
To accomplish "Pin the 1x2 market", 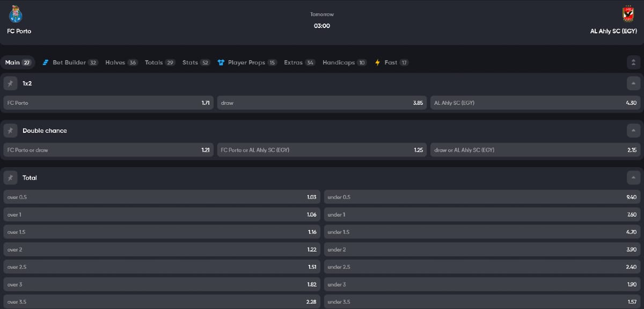I will point(10,83).
